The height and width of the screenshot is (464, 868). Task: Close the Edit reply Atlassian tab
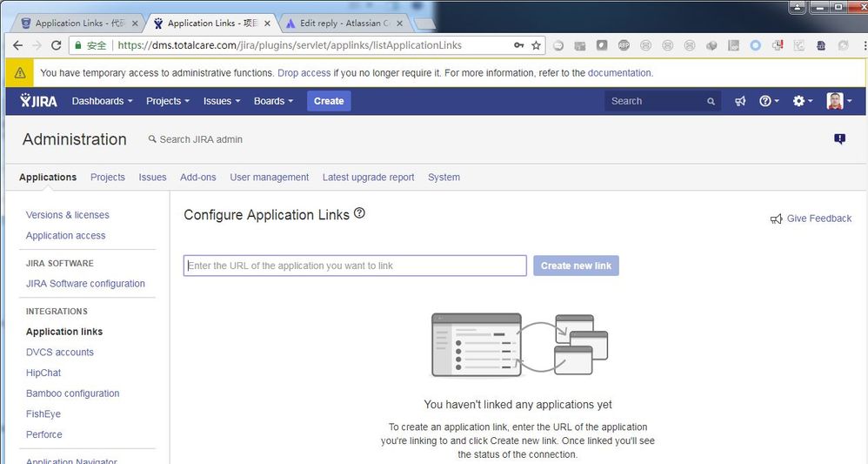400,24
